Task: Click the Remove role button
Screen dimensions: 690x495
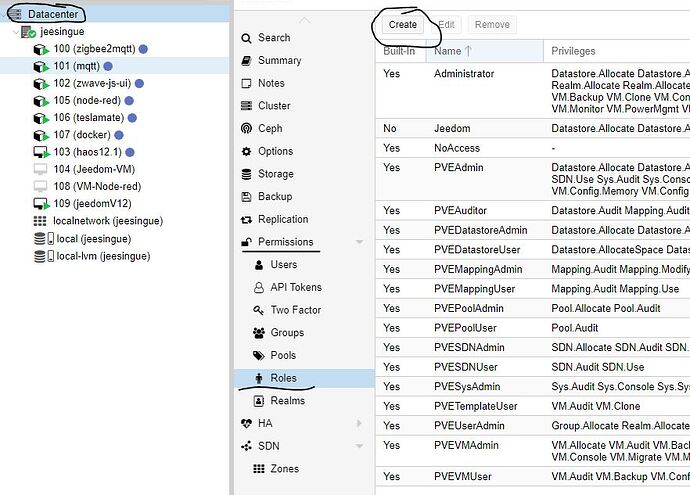Action: (x=492, y=25)
